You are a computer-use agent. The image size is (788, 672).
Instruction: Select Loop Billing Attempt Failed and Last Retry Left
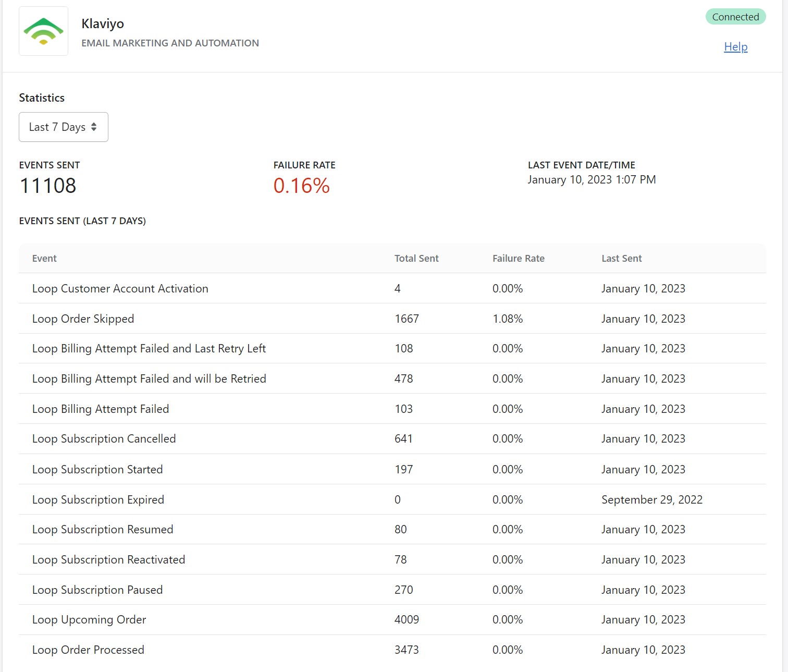(x=149, y=349)
